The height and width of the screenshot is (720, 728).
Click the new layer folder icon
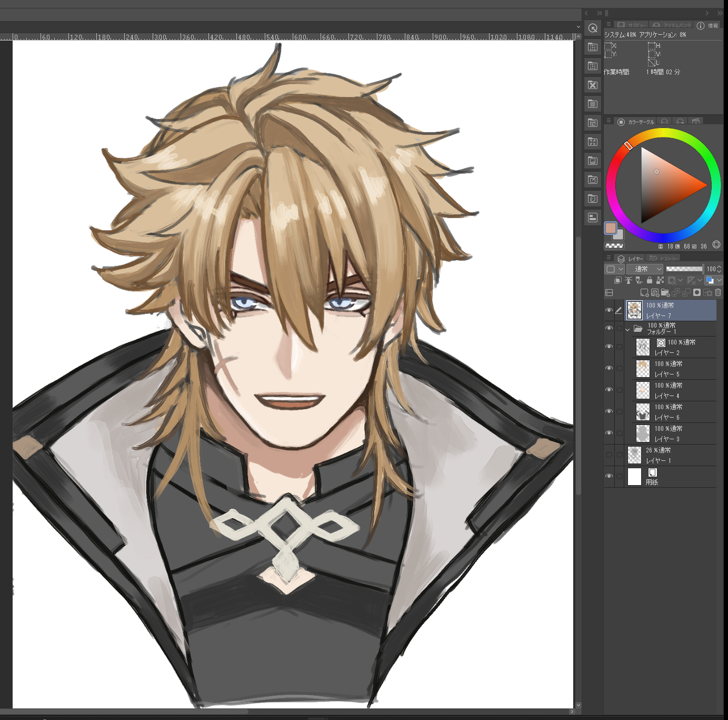click(x=665, y=292)
